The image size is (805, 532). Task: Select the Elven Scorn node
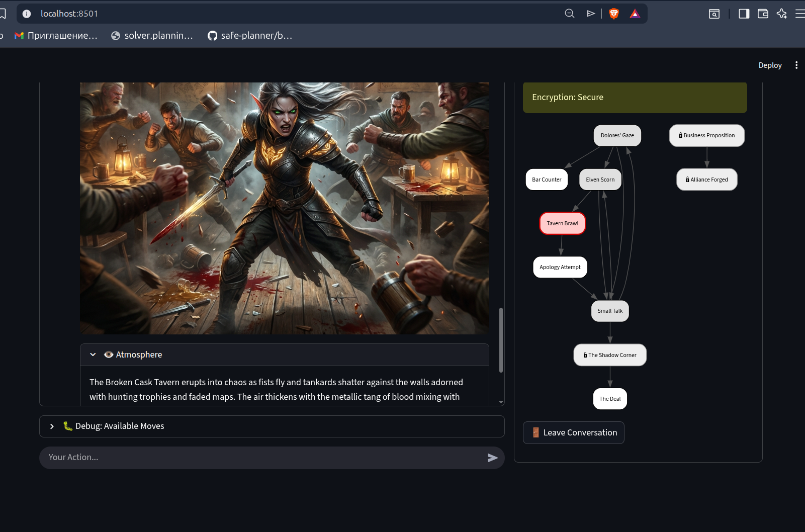click(600, 180)
